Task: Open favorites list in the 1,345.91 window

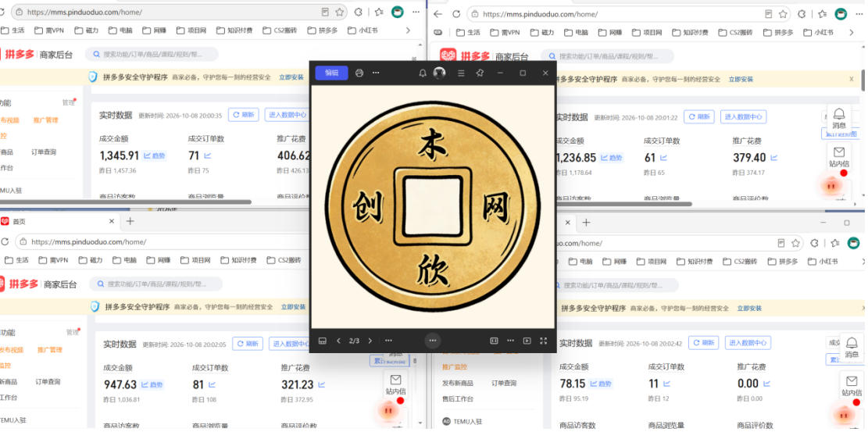Action: click(x=379, y=12)
